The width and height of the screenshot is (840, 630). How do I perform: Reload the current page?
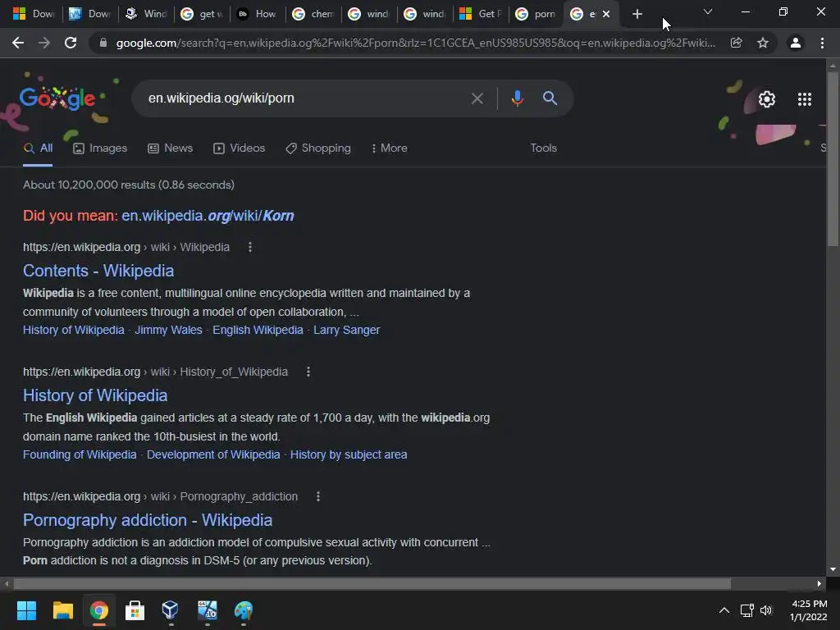pos(71,43)
